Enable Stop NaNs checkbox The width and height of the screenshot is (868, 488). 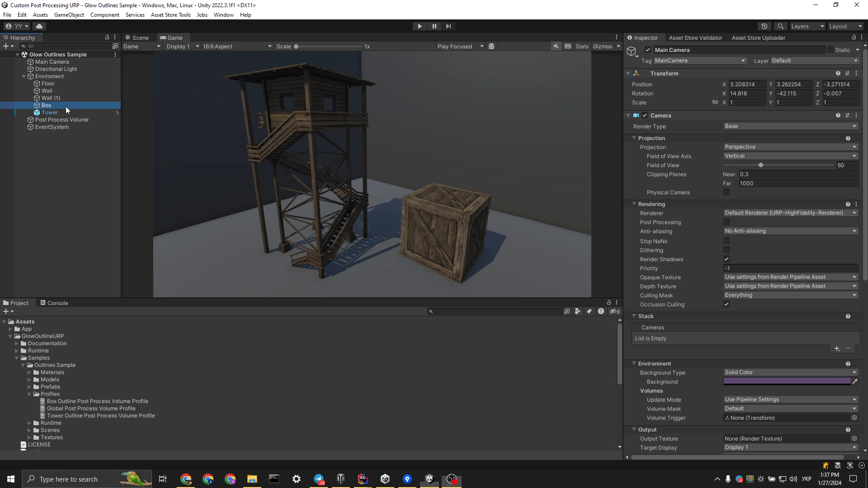(x=726, y=241)
